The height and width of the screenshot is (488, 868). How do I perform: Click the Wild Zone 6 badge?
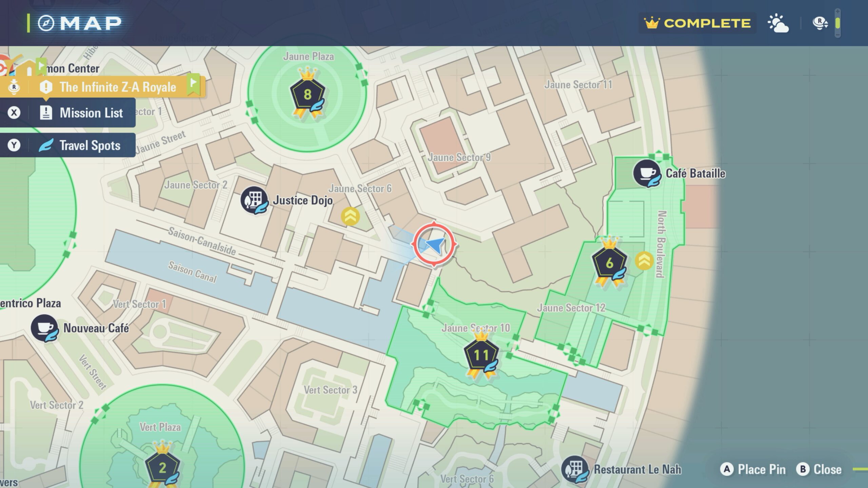[x=609, y=263]
